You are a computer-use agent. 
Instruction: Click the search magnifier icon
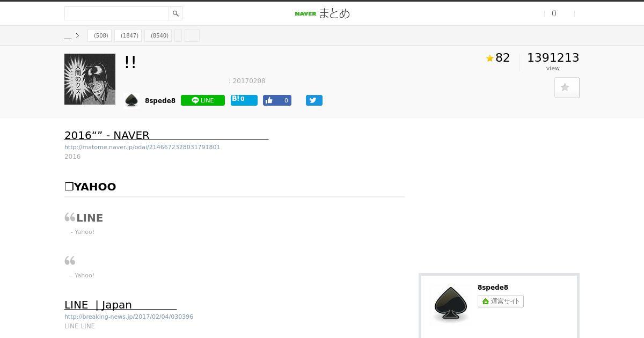coord(175,13)
